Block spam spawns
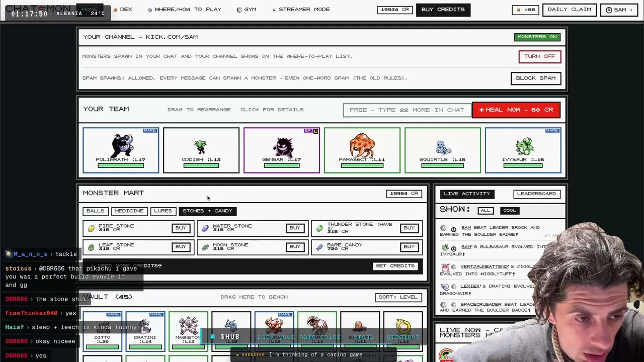 535,78
